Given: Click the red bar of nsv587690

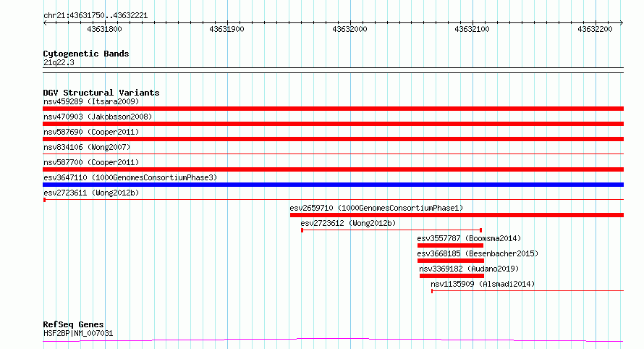Looking at the screenshot, I should point(333,139).
